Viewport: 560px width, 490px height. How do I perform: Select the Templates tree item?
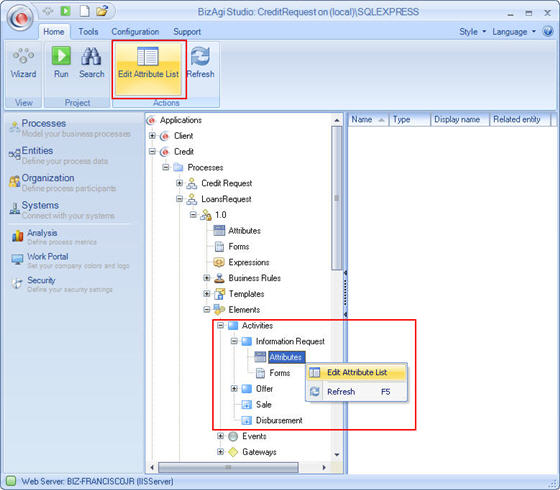(x=246, y=294)
